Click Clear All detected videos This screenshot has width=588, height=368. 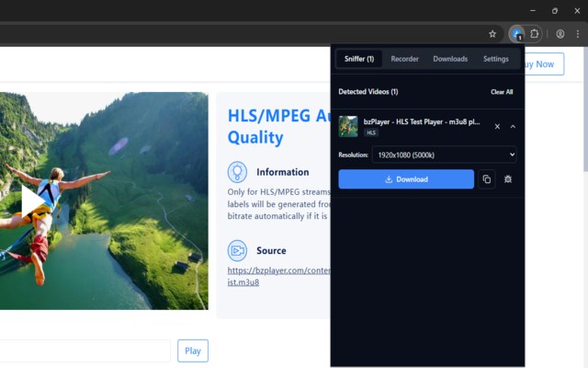pyautogui.click(x=502, y=92)
